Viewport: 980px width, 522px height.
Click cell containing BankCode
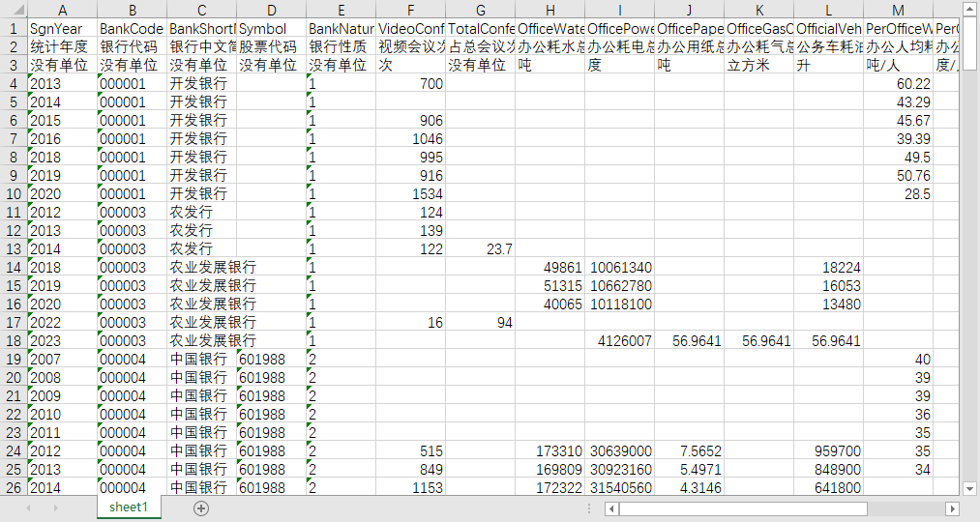point(132,28)
